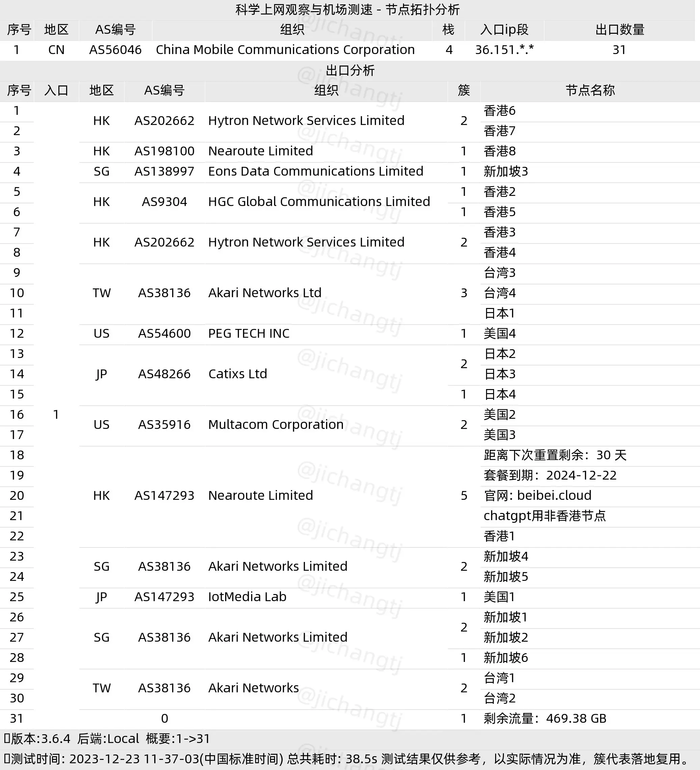Select node name 美国1
This screenshot has height=770, width=700.
tap(500, 597)
